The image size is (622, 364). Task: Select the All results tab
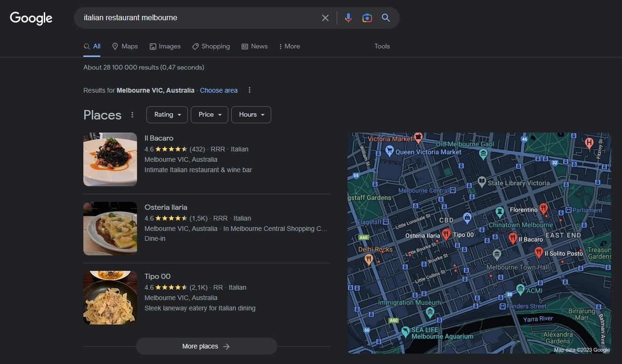click(x=92, y=46)
